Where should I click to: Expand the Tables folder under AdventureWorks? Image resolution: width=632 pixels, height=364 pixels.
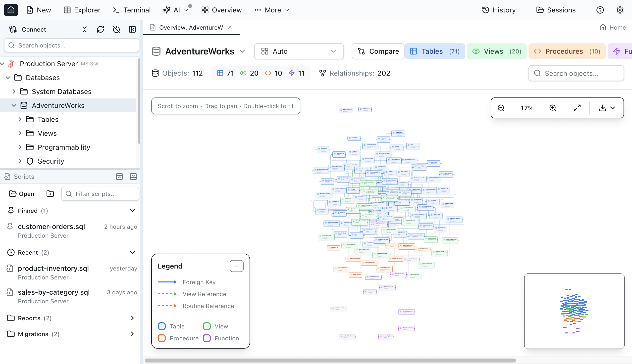point(20,119)
